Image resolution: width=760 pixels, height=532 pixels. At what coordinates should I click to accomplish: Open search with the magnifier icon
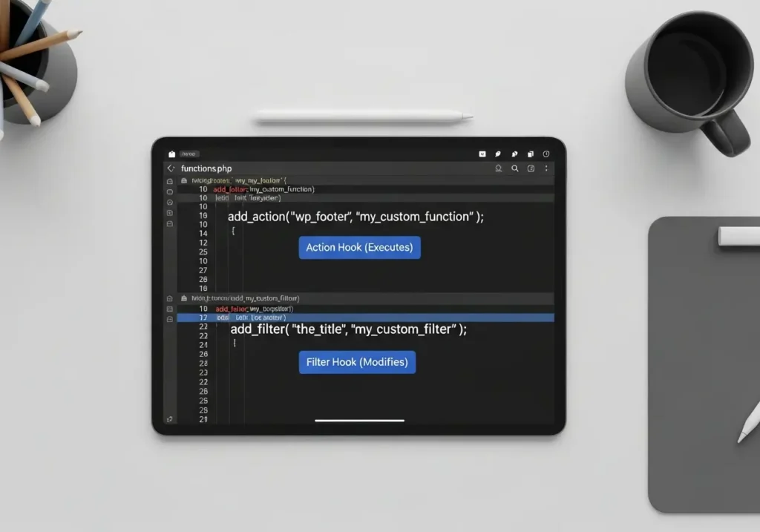[x=514, y=168]
